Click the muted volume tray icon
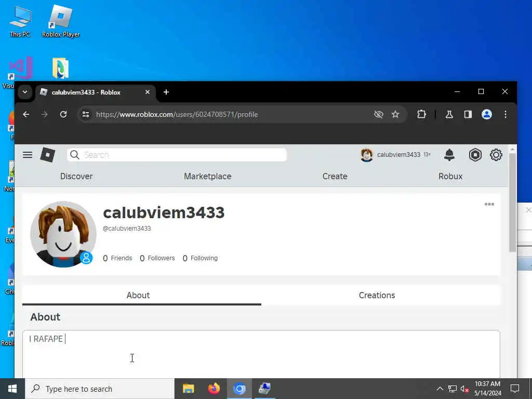This screenshot has width=532, height=399. click(x=464, y=389)
